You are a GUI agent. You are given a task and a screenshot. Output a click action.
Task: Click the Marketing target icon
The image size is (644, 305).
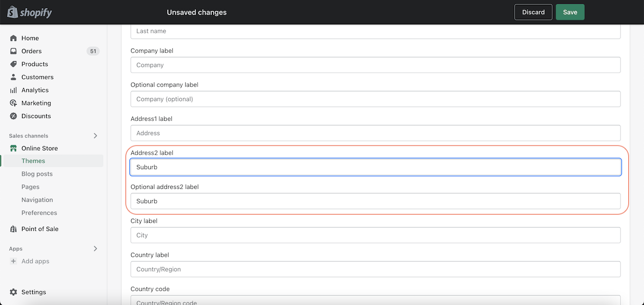point(13,103)
